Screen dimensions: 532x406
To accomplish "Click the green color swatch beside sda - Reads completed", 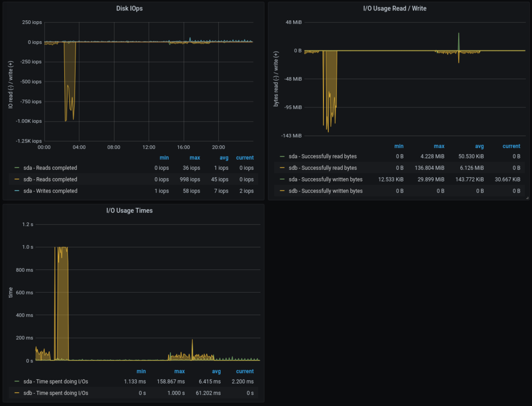I will point(17,168).
